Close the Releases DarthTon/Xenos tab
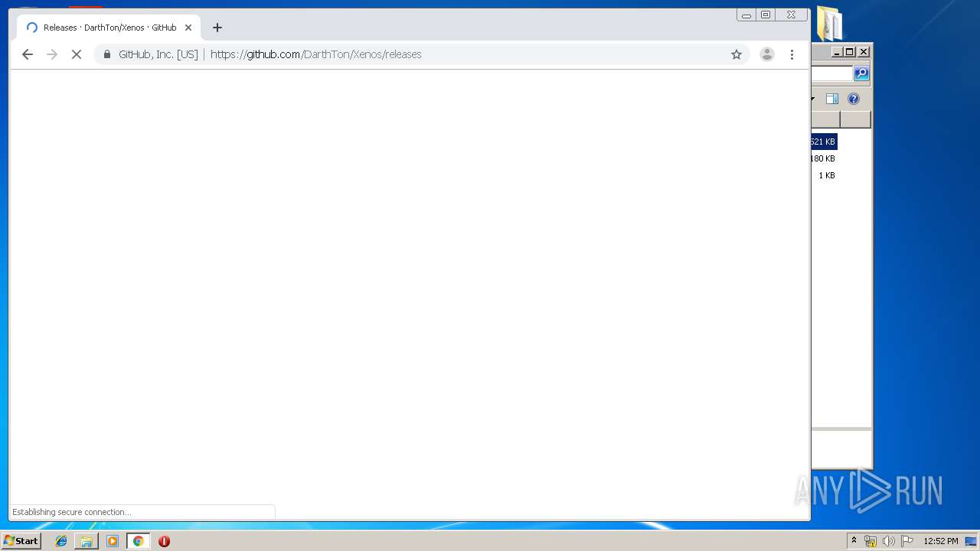 (x=188, y=28)
